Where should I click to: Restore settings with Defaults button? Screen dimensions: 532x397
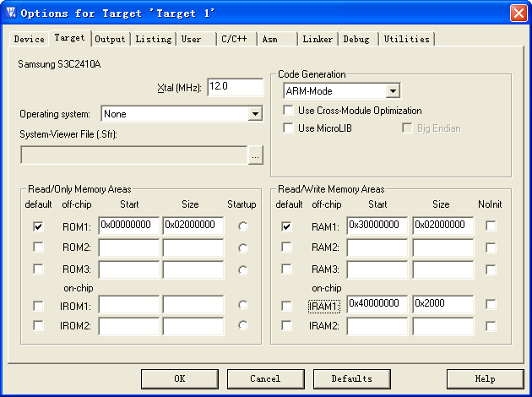[352, 379]
